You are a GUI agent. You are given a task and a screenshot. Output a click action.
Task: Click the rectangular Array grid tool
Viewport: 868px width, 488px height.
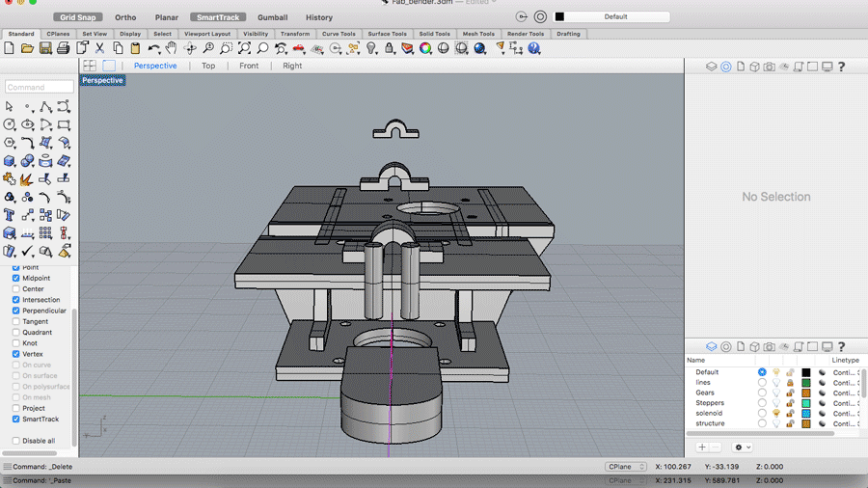tap(46, 233)
